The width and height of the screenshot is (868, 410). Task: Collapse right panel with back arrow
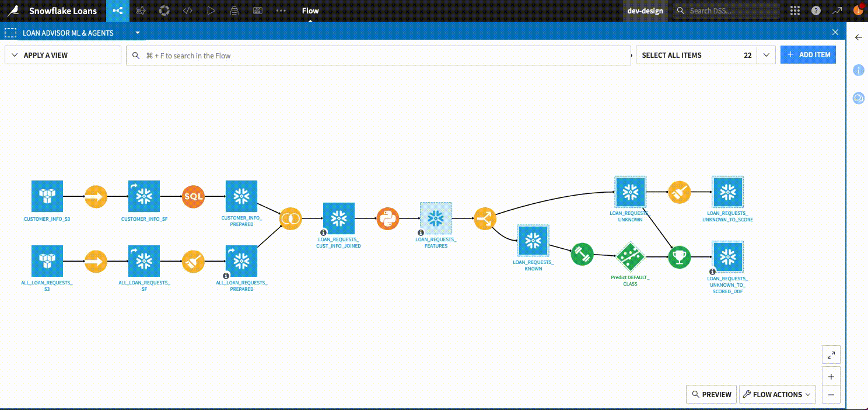click(858, 37)
